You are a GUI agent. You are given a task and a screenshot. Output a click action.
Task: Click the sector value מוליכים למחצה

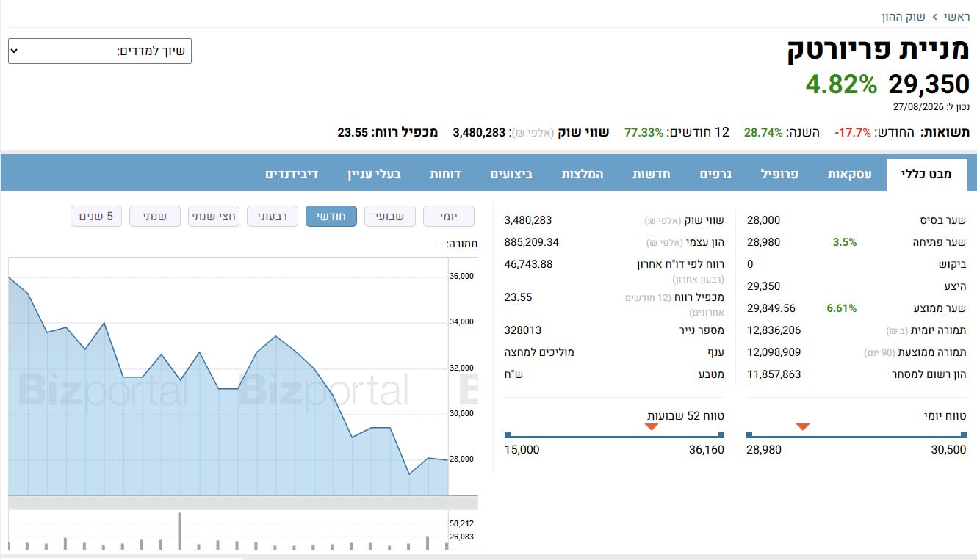click(x=539, y=352)
